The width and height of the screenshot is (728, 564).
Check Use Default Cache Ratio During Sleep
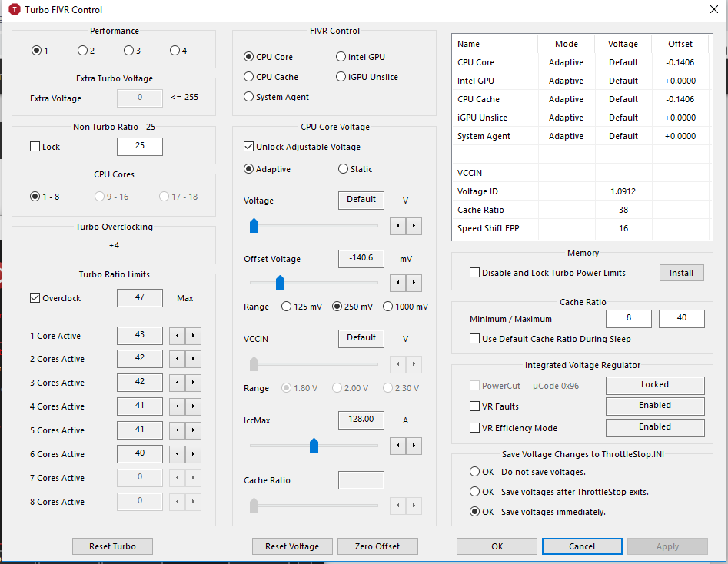[474, 339]
